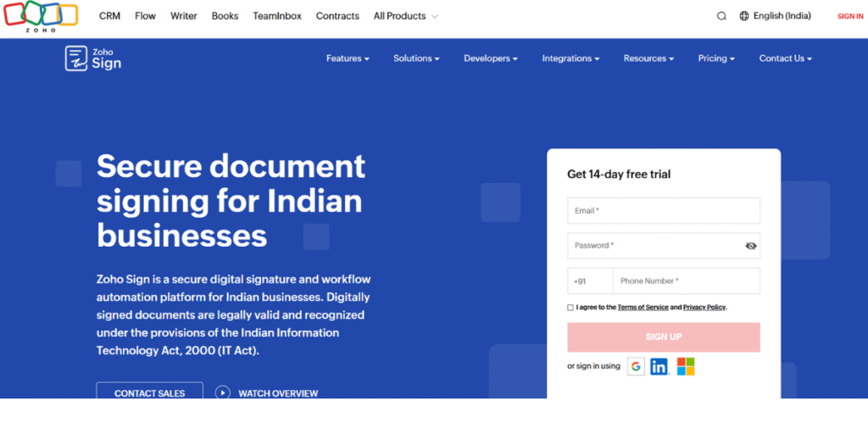Image resolution: width=868 pixels, height=434 pixels.
Task: Toggle password visibility eye icon
Action: [x=751, y=246]
